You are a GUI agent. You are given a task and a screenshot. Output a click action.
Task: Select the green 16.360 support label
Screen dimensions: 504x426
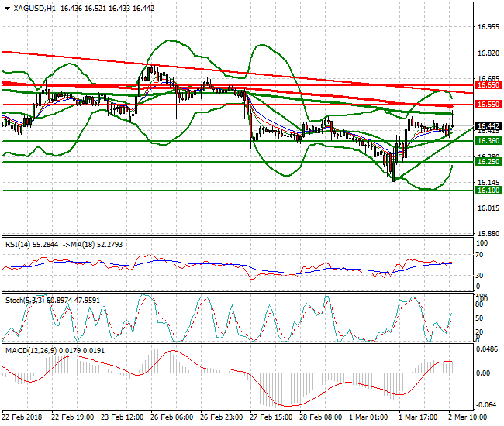[488, 141]
